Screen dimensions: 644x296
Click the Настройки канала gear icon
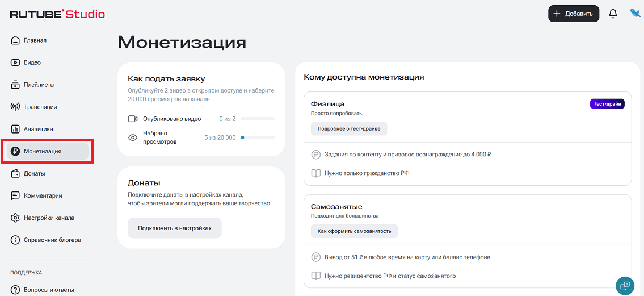point(15,218)
